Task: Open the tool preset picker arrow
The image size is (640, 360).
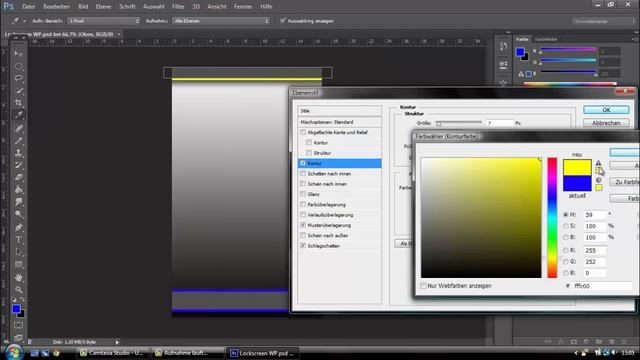Action: (24, 21)
